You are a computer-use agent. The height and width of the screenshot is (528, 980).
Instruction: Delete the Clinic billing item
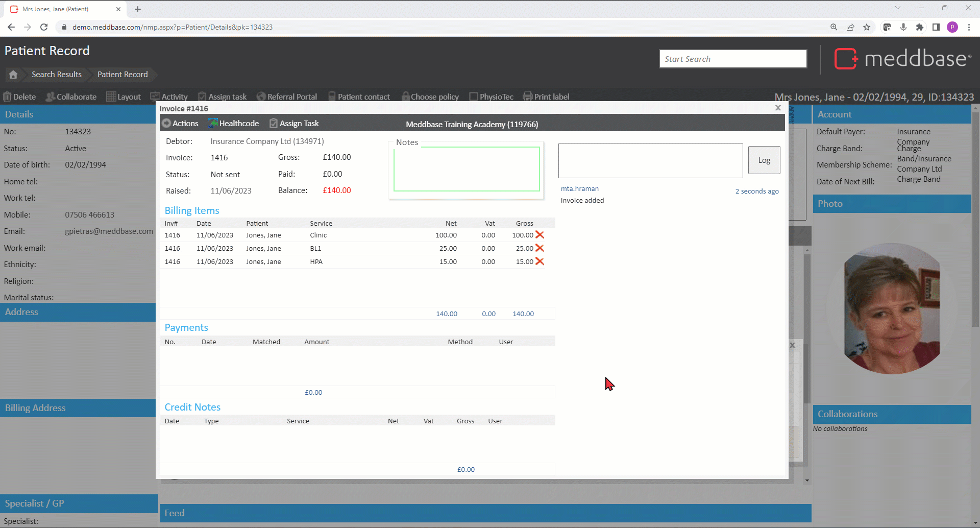540,235
